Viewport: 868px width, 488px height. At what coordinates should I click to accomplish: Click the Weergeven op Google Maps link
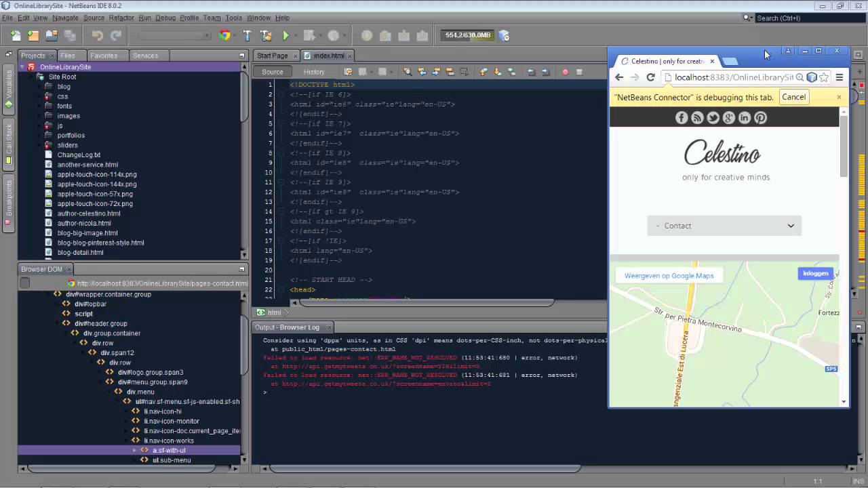pos(669,276)
